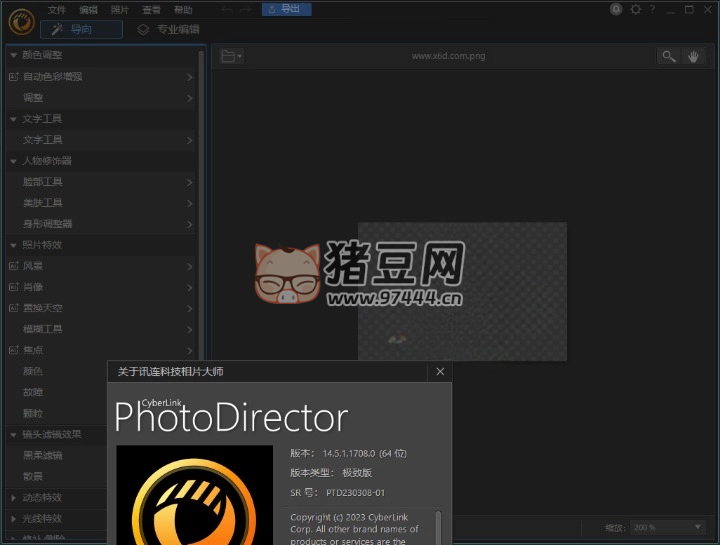Click the settings gear icon in title bar
Viewport: 720px width, 545px height.
click(x=635, y=9)
